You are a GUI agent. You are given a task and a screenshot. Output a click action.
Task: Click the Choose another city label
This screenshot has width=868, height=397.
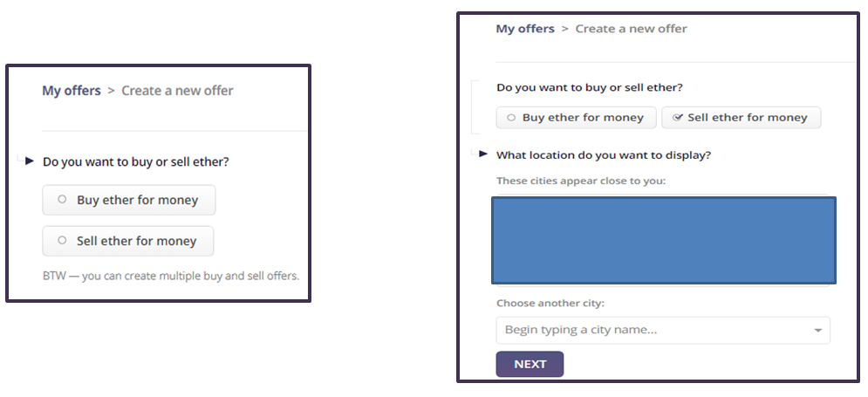(x=550, y=304)
